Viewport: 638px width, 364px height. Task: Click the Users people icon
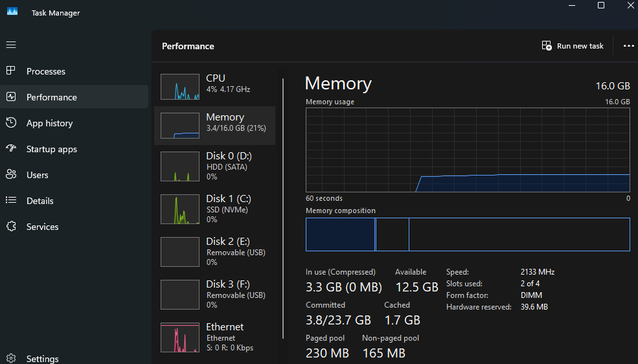(x=11, y=174)
